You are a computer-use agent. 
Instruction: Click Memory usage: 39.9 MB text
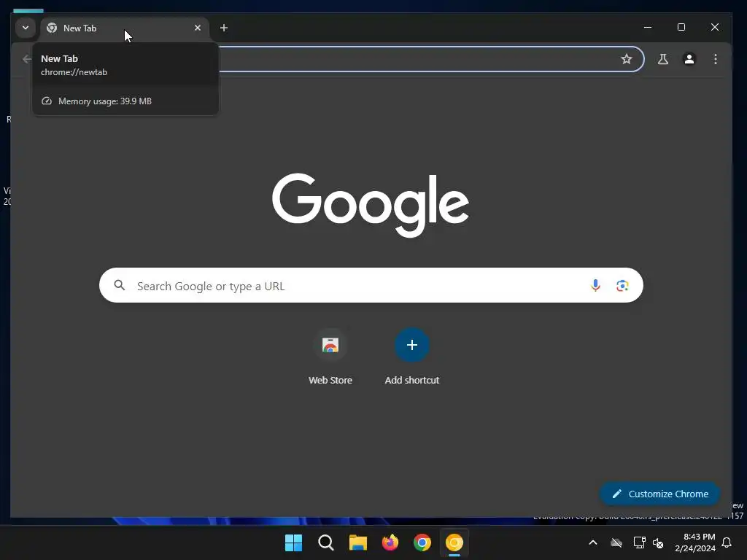tap(105, 101)
